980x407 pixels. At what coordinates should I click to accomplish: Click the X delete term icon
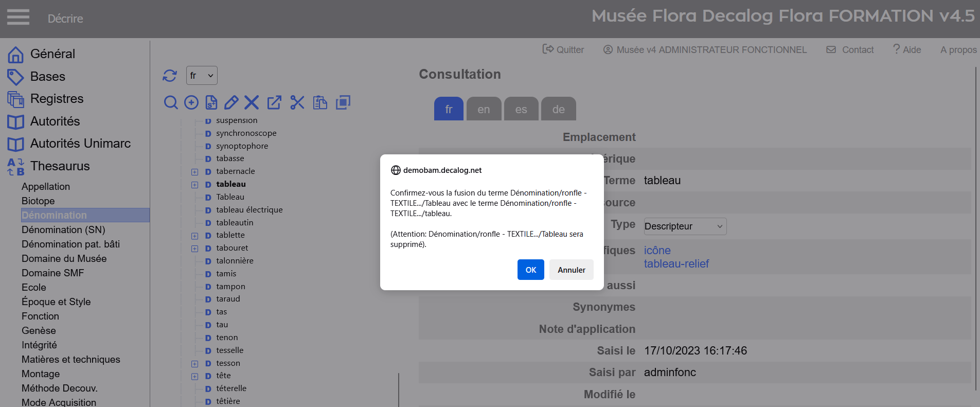pyautogui.click(x=252, y=102)
